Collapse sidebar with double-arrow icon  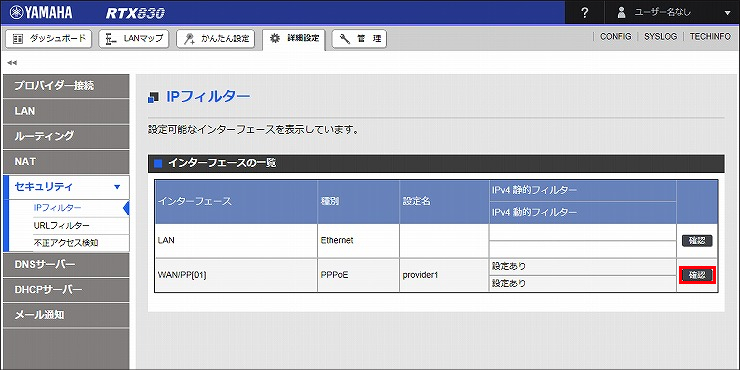(x=12, y=62)
